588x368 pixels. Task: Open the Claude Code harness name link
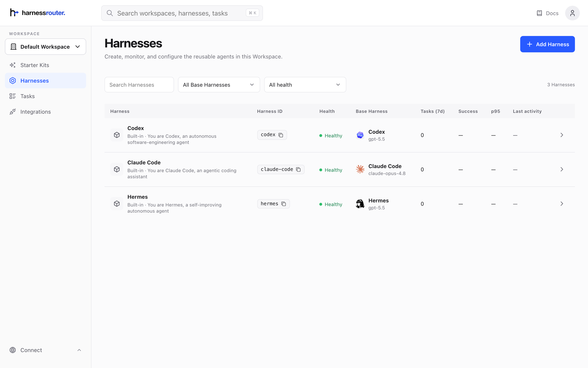coord(144,163)
